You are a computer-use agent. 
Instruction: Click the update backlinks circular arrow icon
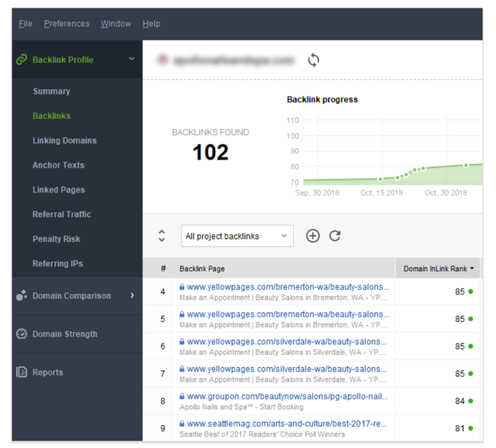(335, 236)
